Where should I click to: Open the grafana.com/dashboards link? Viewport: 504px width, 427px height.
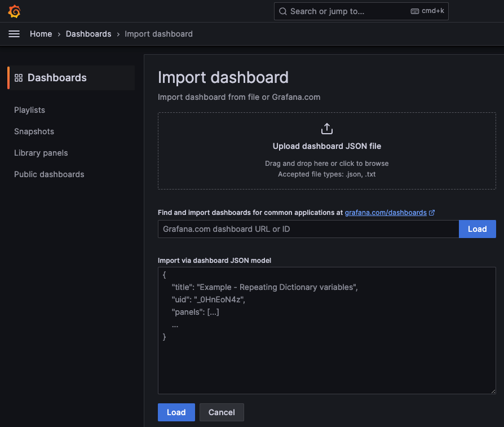click(x=386, y=213)
